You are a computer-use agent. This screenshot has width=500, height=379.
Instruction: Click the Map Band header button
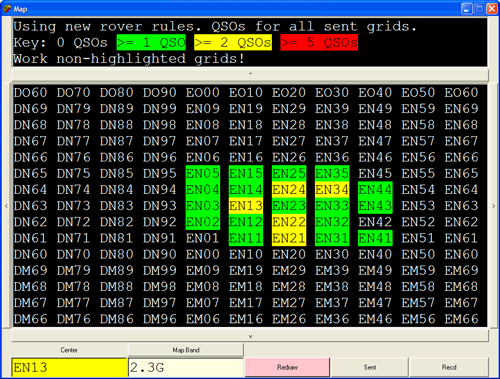point(186,350)
